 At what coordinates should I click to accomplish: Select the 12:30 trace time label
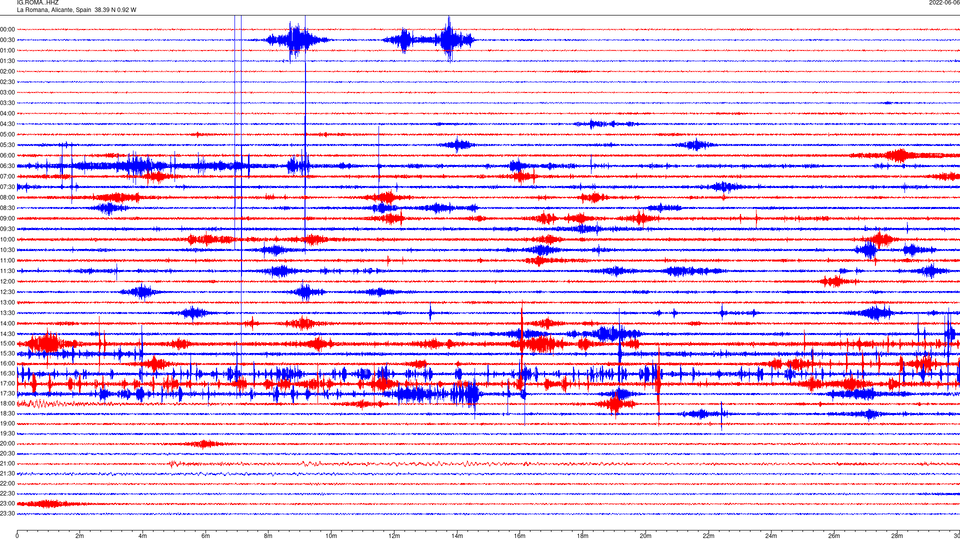pos(7,291)
